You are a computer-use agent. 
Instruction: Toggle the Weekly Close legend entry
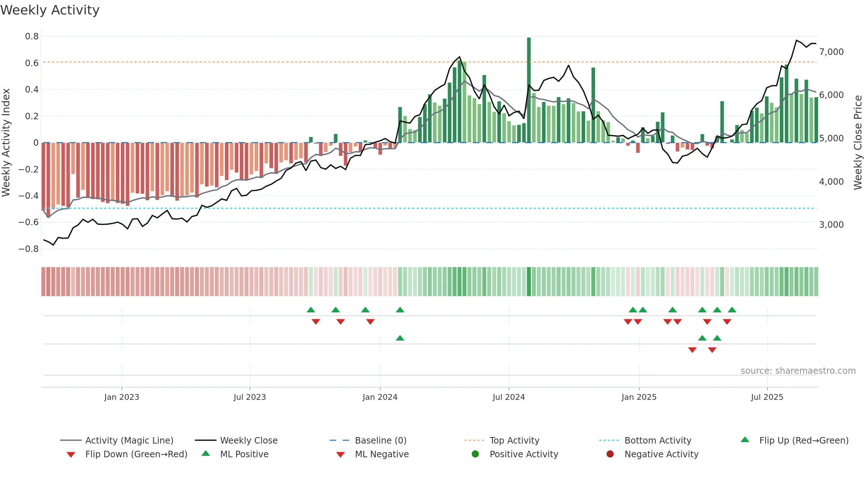tap(236, 440)
